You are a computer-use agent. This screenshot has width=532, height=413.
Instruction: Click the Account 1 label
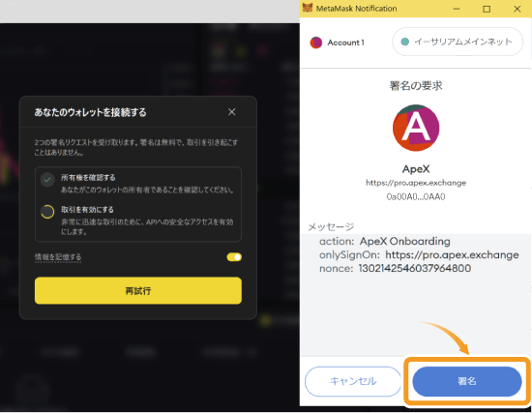tap(345, 43)
